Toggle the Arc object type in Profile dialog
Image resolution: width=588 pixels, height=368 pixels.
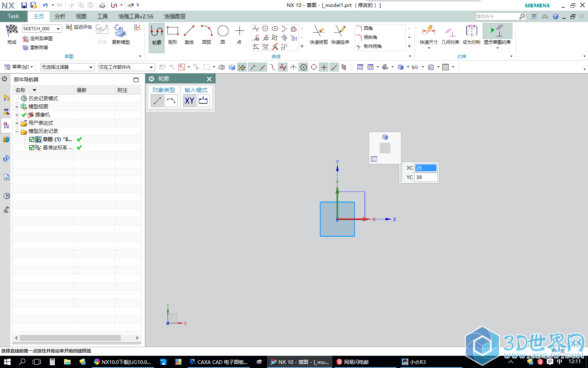pyautogui.click(x=171, y=101)
